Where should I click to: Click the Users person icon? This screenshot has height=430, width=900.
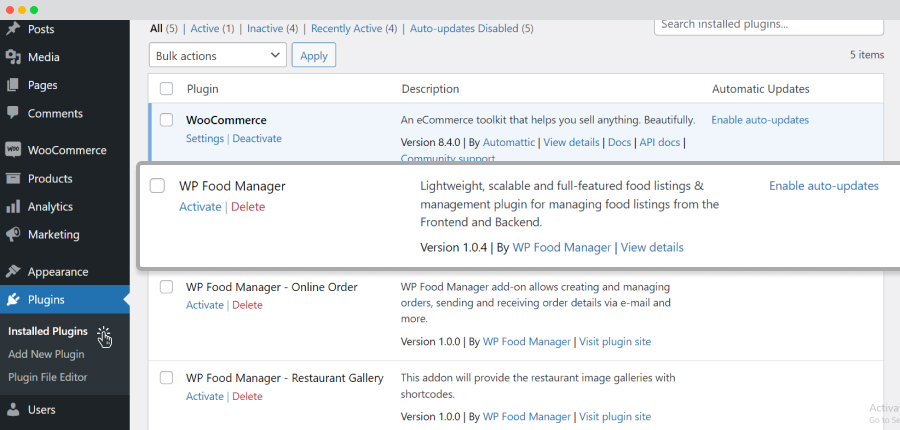pos(13,410)
